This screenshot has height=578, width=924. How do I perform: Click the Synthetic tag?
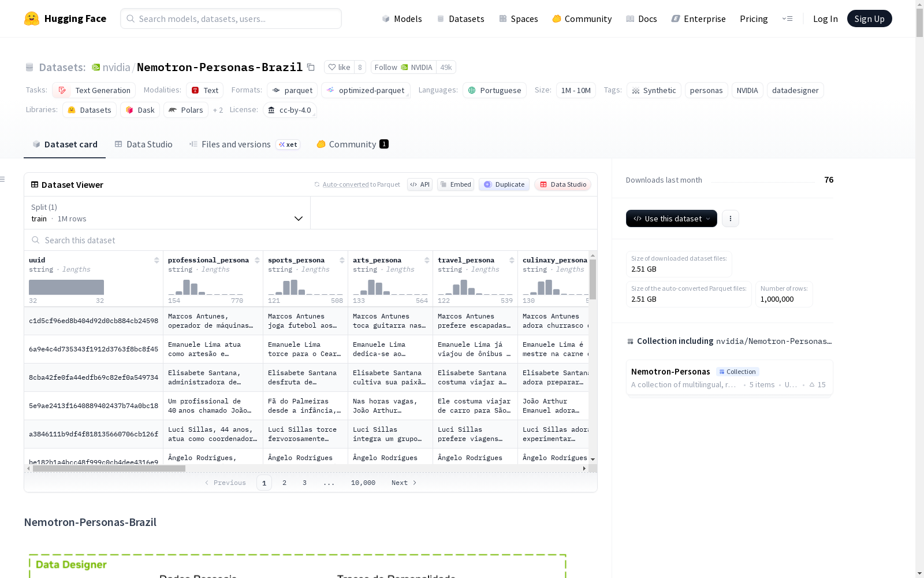click(654, 90)
